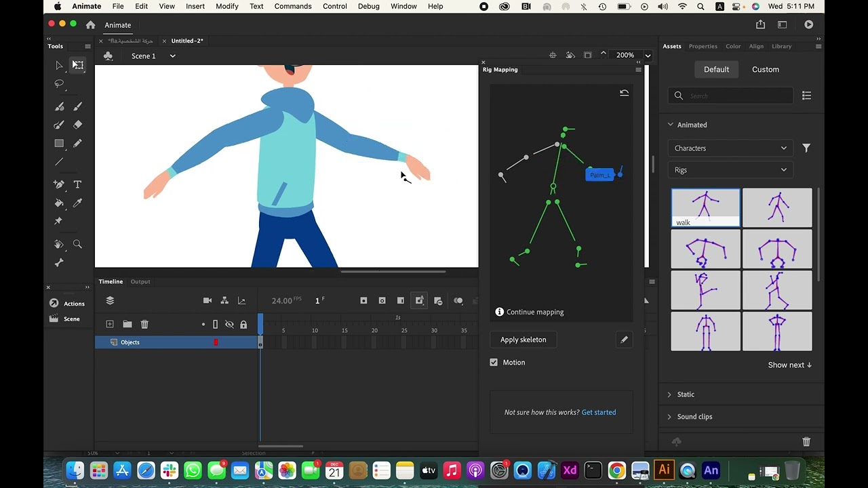Select the Custom assets button

coord(766,69)
